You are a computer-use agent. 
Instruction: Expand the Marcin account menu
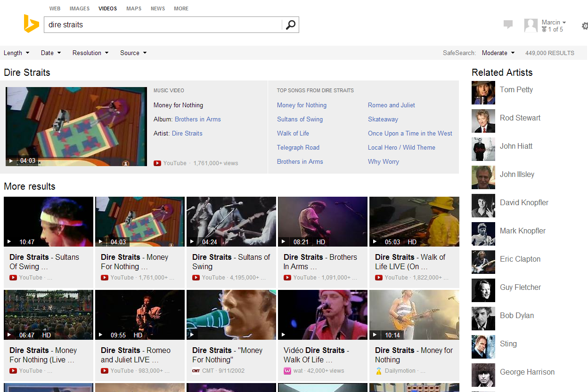(554, 22)
